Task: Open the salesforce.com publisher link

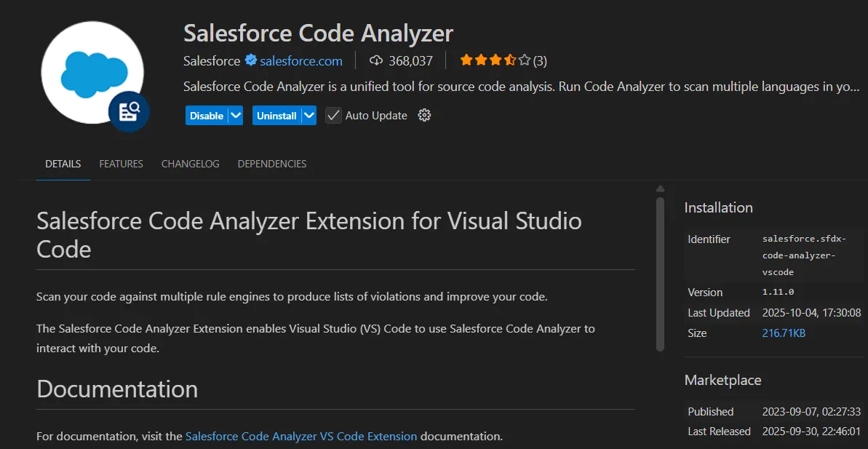Action: (x=300, y=60)
